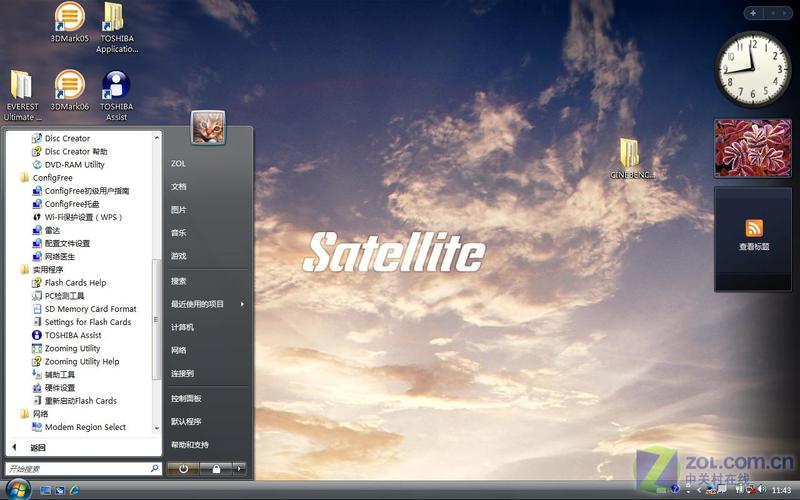Click the Start menu power button
Screen dimensions: 800x500
coord(183,468)
